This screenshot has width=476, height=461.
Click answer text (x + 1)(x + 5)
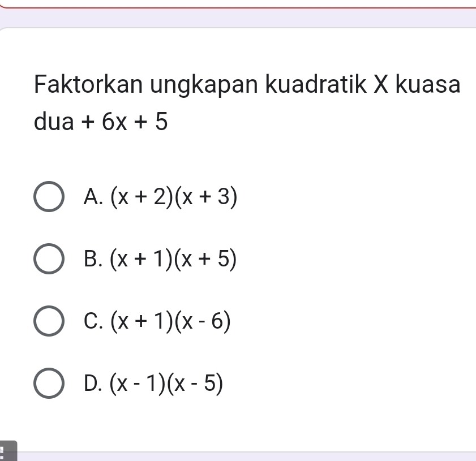click(174, 260)
